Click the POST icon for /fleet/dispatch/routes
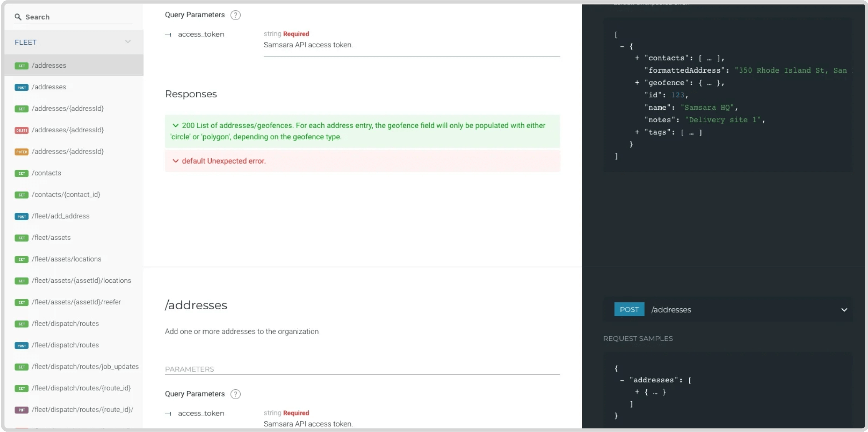 [x=22, y=345]
